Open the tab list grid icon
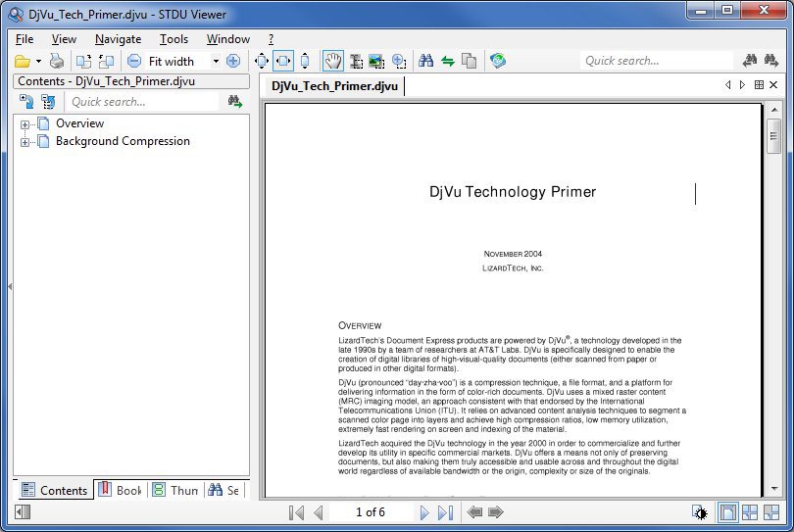This screenshot has width=794, height=532. pyautogui.click(x=759, y=85)
